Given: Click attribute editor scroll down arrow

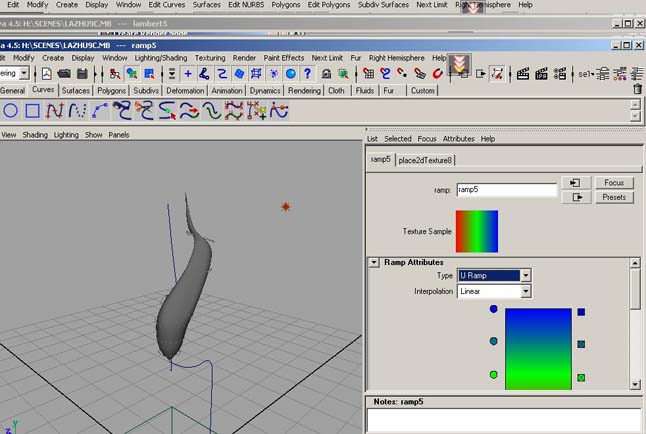Looking at the screenshot, I should 635,385.
